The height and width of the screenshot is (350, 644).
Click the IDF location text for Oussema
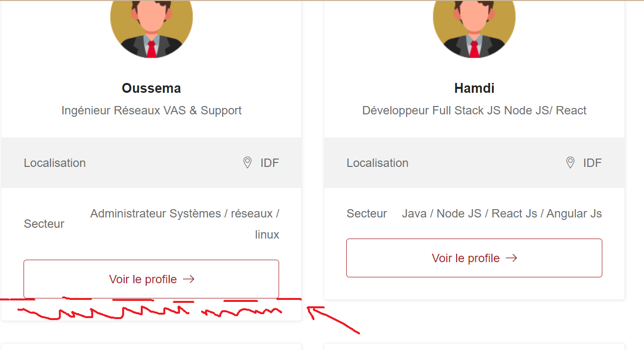tap(270, 163)
